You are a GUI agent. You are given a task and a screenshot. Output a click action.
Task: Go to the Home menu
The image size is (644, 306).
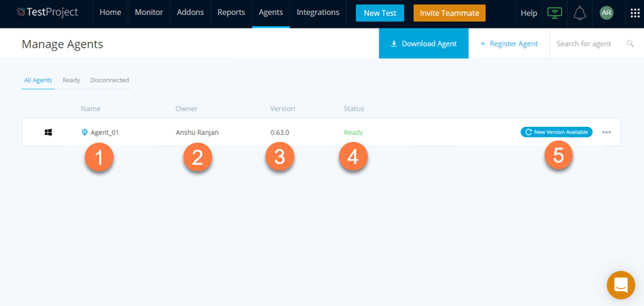click(110, 13)
